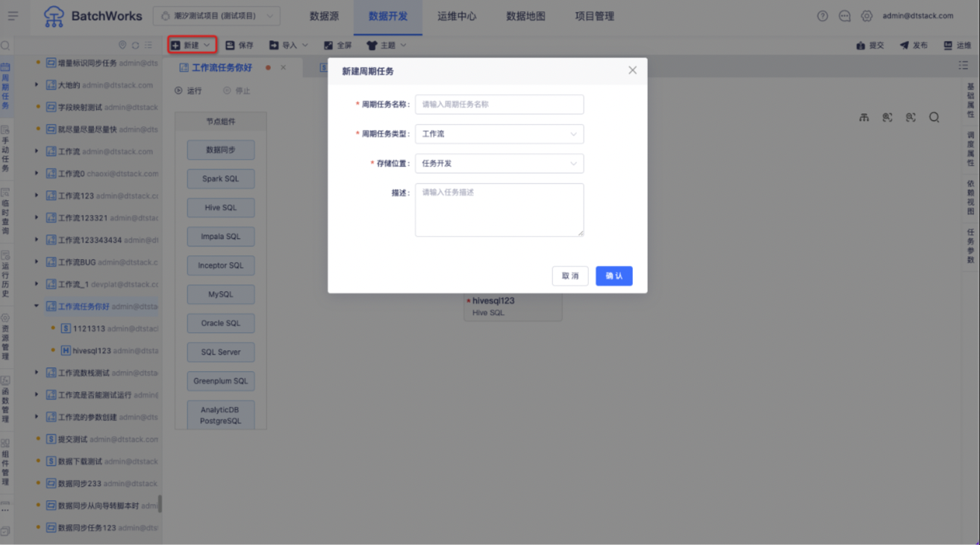980x545 pixels.
Task: Click the Hive SQL node component
Action: [221, 208]
